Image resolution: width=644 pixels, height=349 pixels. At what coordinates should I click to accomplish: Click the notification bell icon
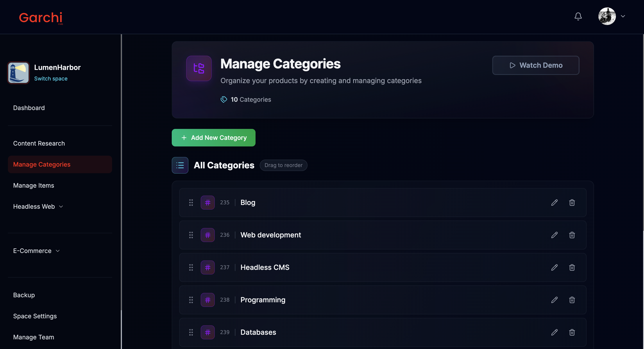click(578, 16)
